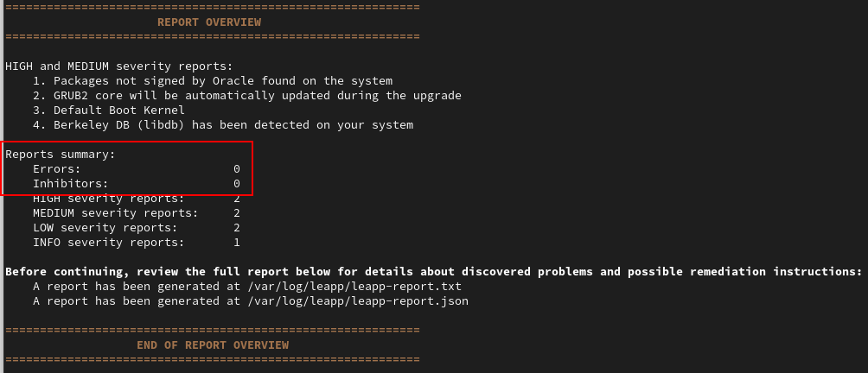Image resolution: width=868 pixels, height=373 pixels.
Task: Click the LOW severity reports label
Action: coord(105,227)
